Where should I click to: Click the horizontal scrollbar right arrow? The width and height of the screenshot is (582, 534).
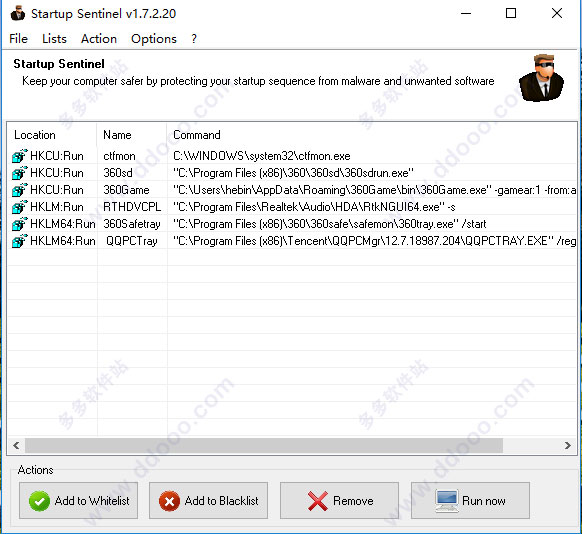pos(568,445)
